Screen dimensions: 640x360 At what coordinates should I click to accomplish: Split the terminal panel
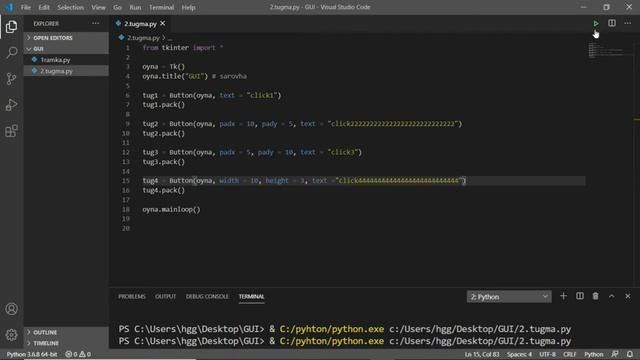(x=580, y=296)
